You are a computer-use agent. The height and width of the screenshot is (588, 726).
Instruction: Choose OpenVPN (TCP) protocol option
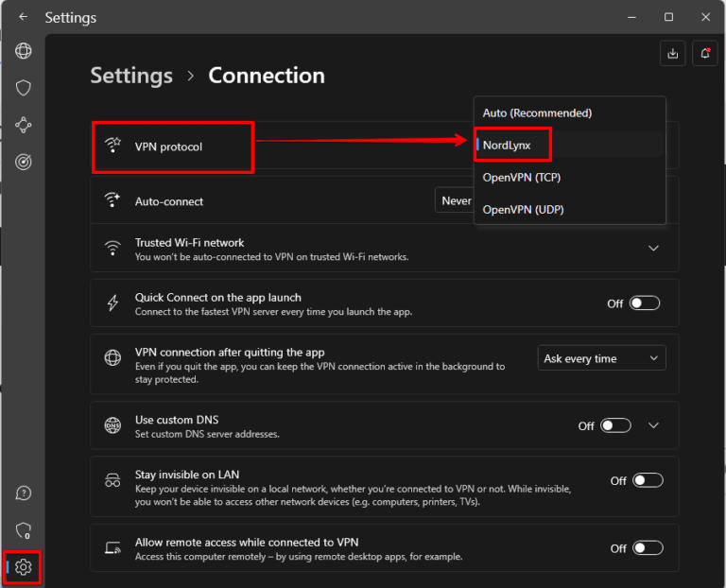click(x=522, y=177)
